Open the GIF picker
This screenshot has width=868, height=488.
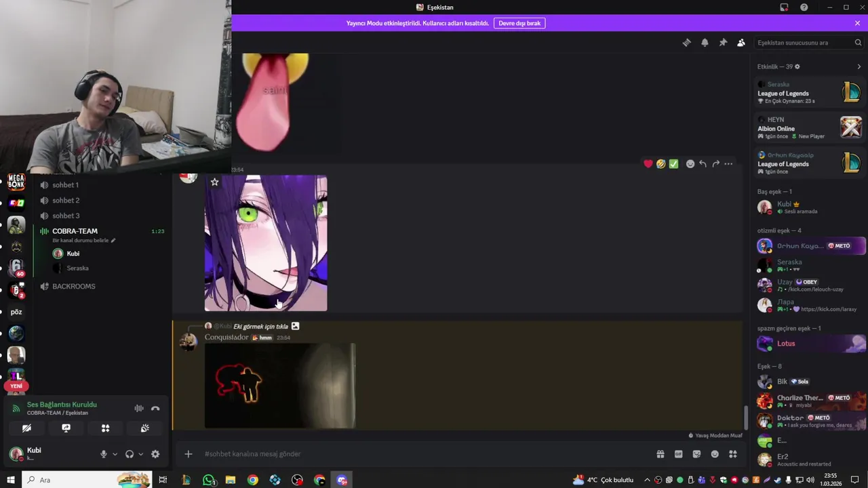[678, 454]
